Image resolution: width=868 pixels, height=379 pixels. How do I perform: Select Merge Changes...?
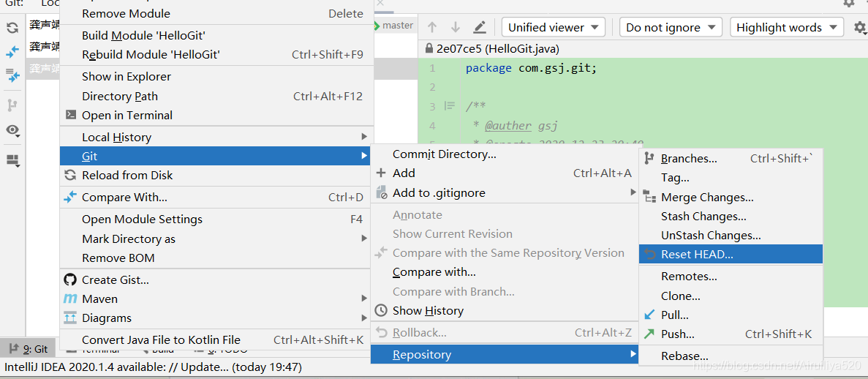[731, 198]
